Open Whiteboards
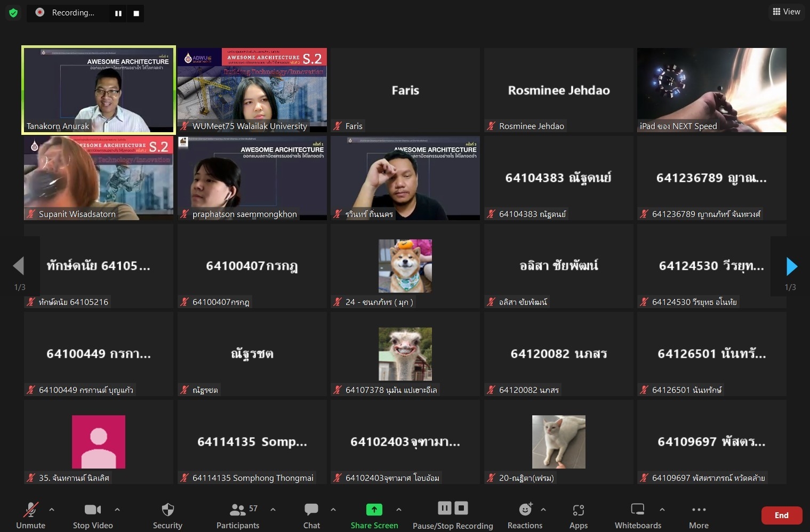This screenshot has width=810, height=532. pos(638,515)
